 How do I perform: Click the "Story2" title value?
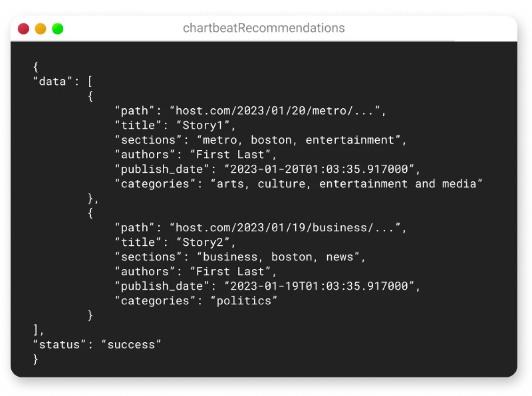[x=203, y=242]
